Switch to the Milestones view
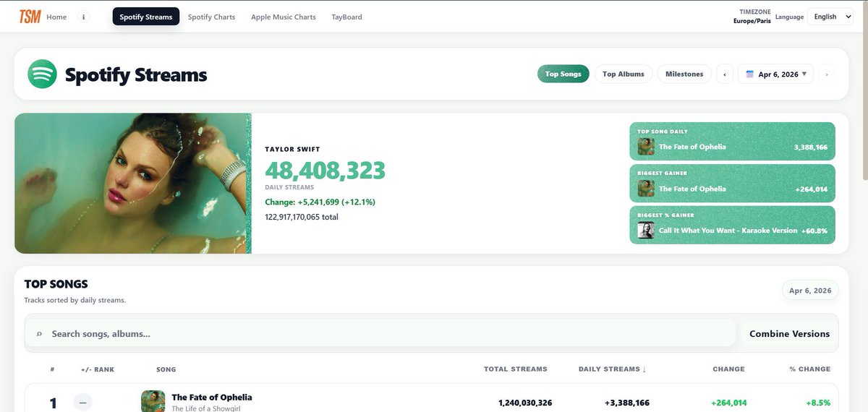868x412 pixels. click(x=684, y=74)
